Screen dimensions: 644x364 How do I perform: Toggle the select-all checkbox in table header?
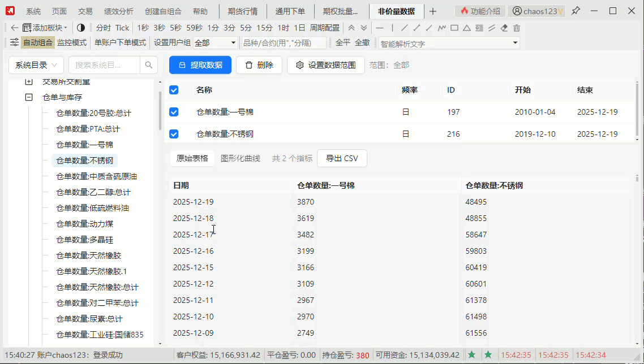[x=174, y=90]
